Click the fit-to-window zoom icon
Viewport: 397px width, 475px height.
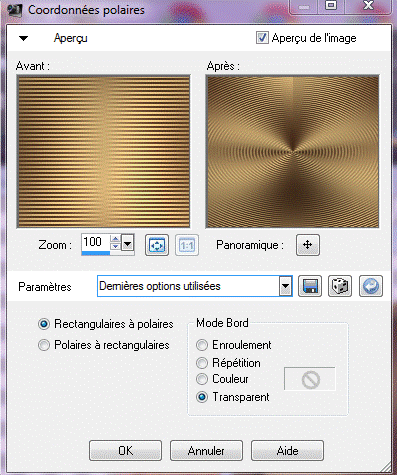point(157,245)
